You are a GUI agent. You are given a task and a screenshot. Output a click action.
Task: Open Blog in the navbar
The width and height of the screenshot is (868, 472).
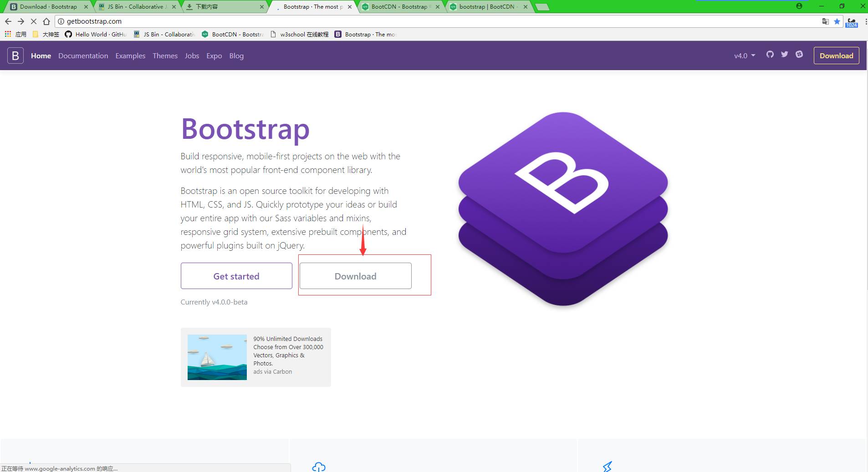point(236,56)
